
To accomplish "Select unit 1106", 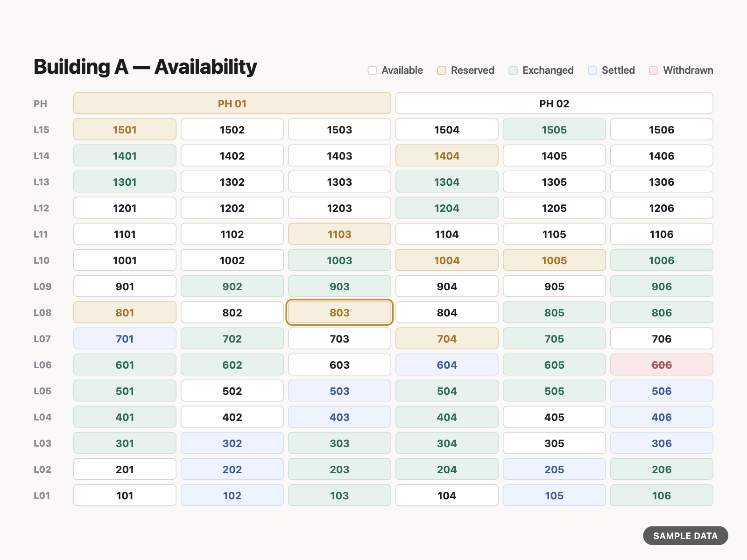I will 662,234.
